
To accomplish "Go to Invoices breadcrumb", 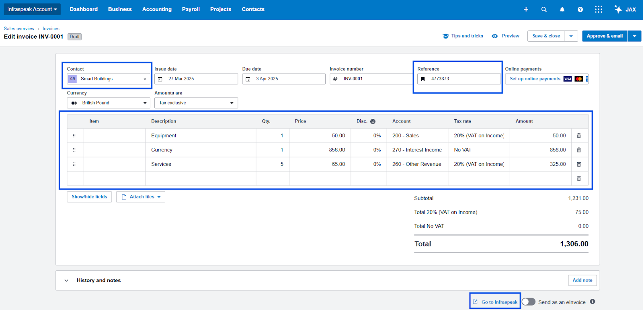I will tap(51, 29).
